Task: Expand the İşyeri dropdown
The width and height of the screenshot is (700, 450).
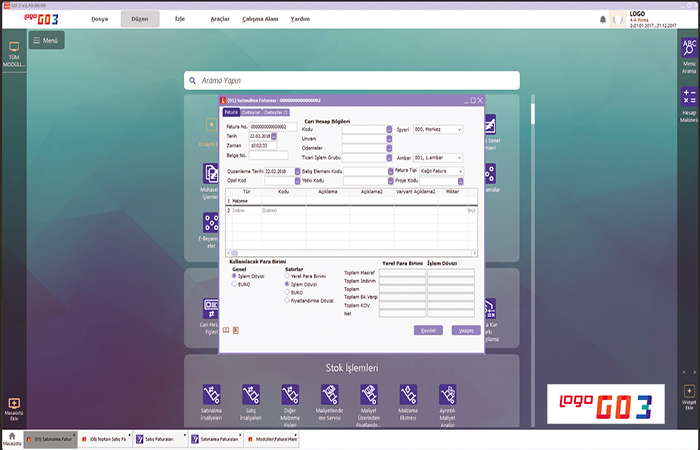Action: [x=459, y=129]
